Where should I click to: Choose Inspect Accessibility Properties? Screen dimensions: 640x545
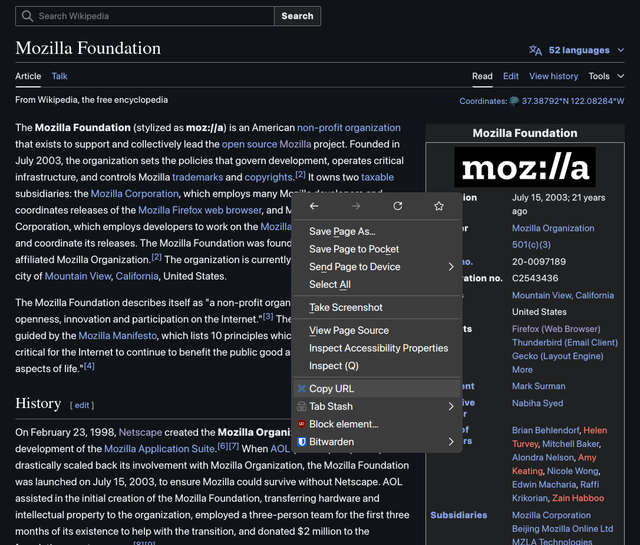point(377,348)
